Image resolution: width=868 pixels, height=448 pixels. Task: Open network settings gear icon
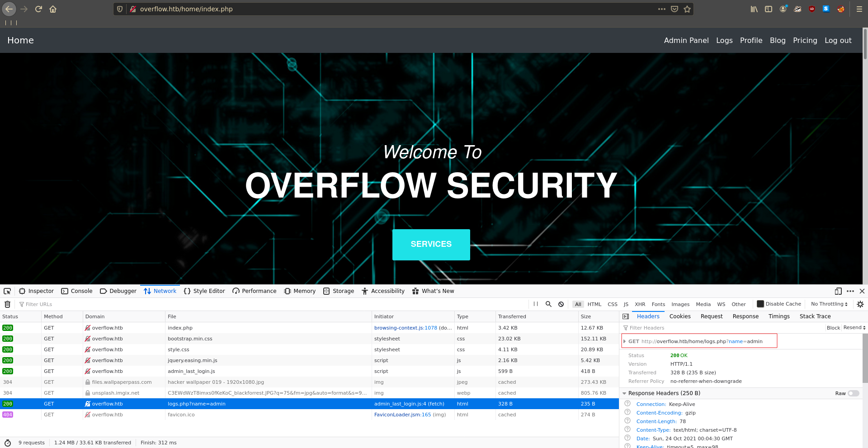860,304
